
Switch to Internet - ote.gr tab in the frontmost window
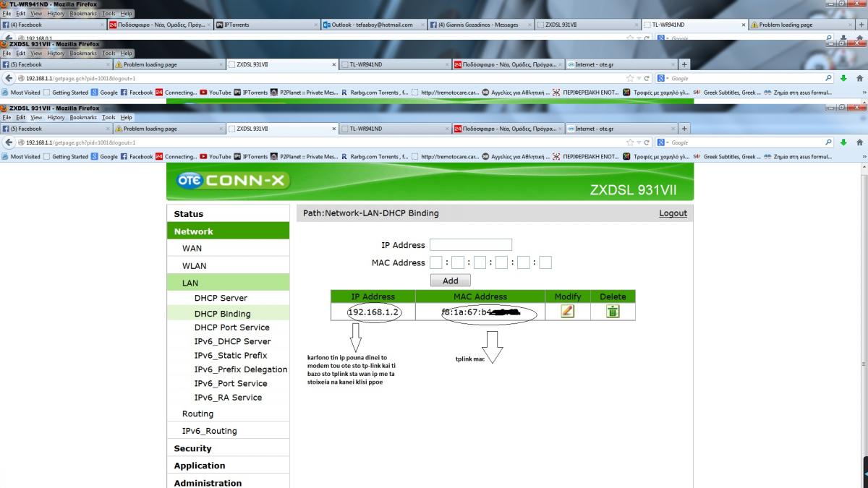click(621, 129)
